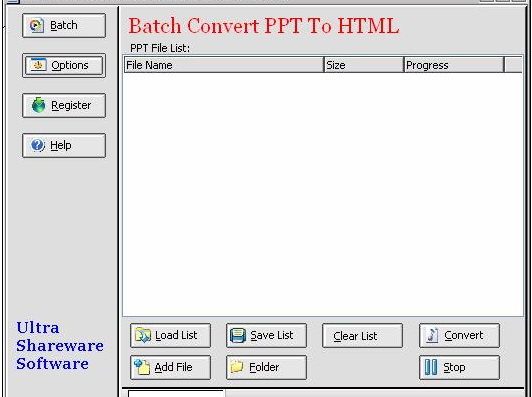Open Register by its text label
The height and width of the screenshot is (397, 532).
tap(71, 106)
